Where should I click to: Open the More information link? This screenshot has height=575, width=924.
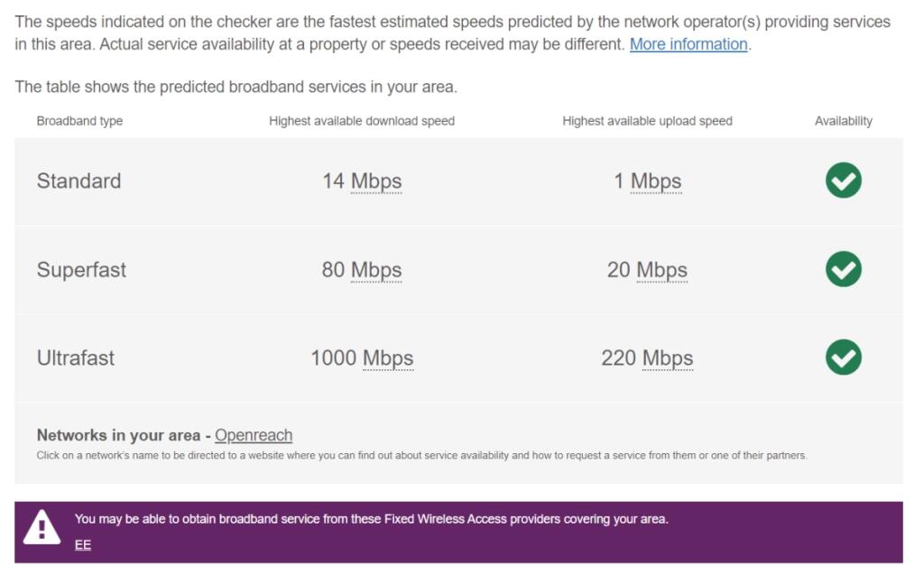[688, 44]
